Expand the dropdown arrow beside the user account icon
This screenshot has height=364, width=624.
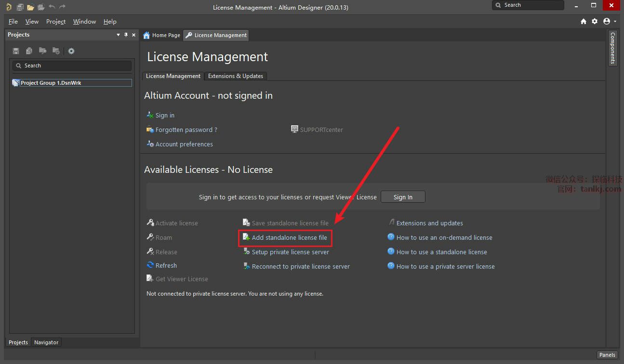(615, 22)
